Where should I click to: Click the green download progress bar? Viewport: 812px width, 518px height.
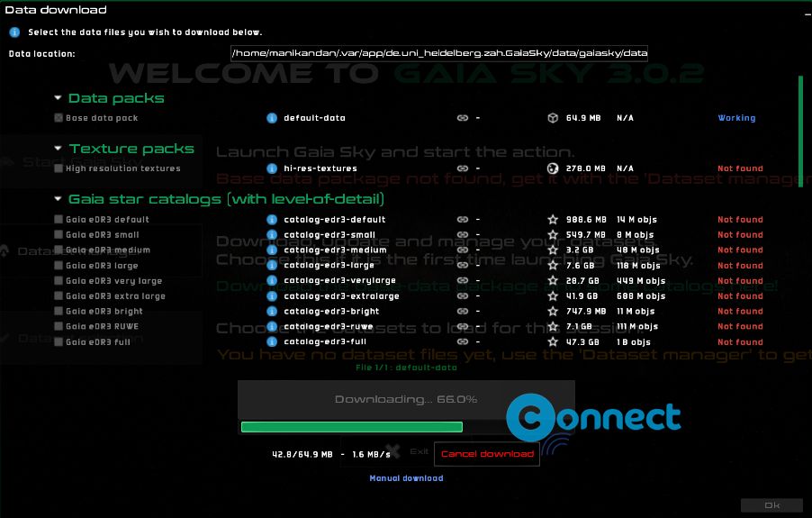tap(352, 427)
